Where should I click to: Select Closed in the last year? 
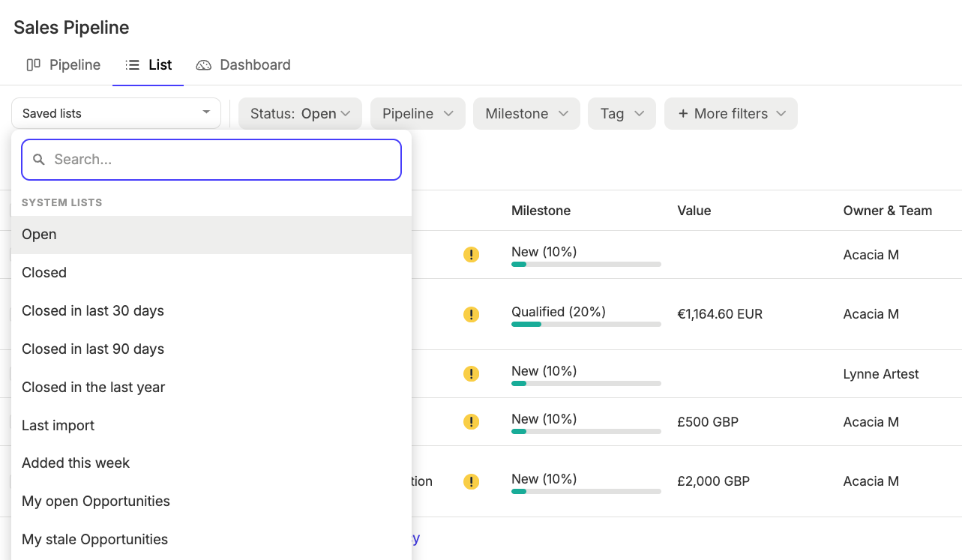pyautogui.click(x=211, y=388)
